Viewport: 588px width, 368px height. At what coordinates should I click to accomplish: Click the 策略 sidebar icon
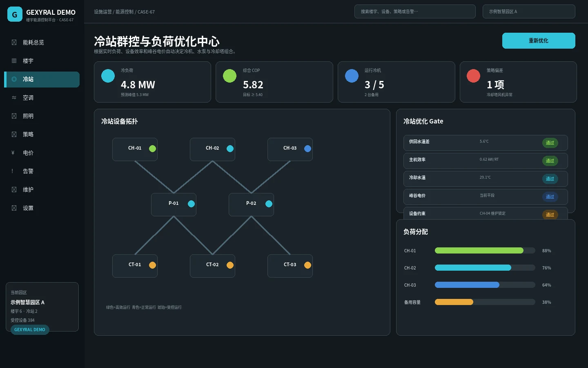[x=14, y=135]
